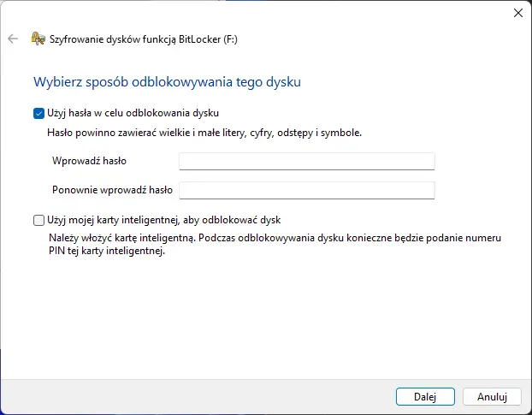Focus the 'Ponownie wprowadź hasło' field

307,190
